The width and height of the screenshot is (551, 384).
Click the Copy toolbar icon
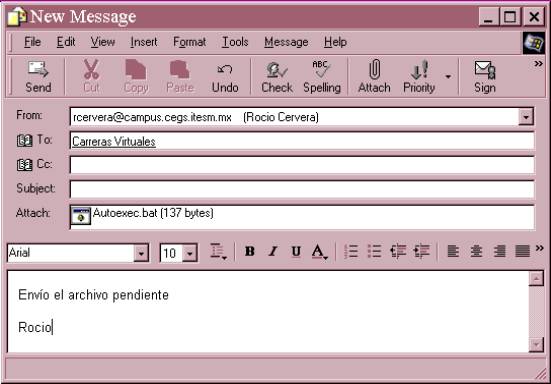point(136,76)
